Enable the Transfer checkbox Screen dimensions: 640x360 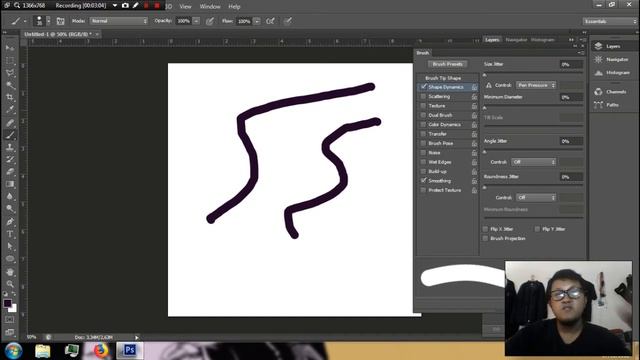pos(423,134)
